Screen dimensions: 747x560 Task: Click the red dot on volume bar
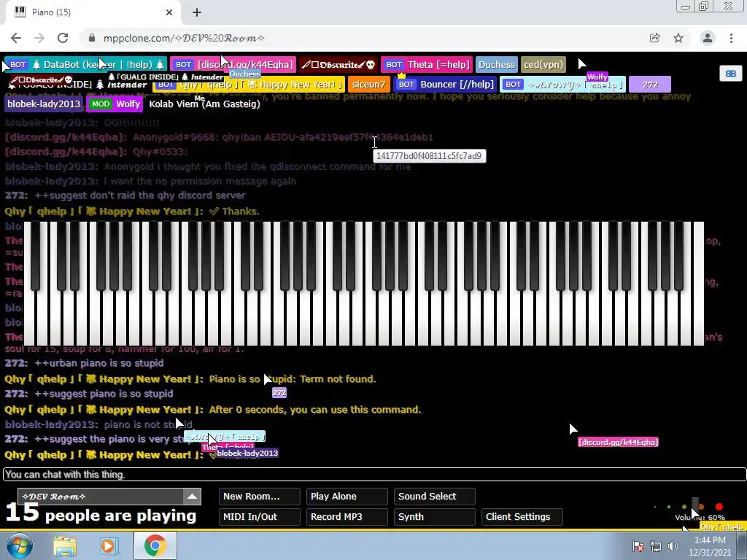point(719,507)
